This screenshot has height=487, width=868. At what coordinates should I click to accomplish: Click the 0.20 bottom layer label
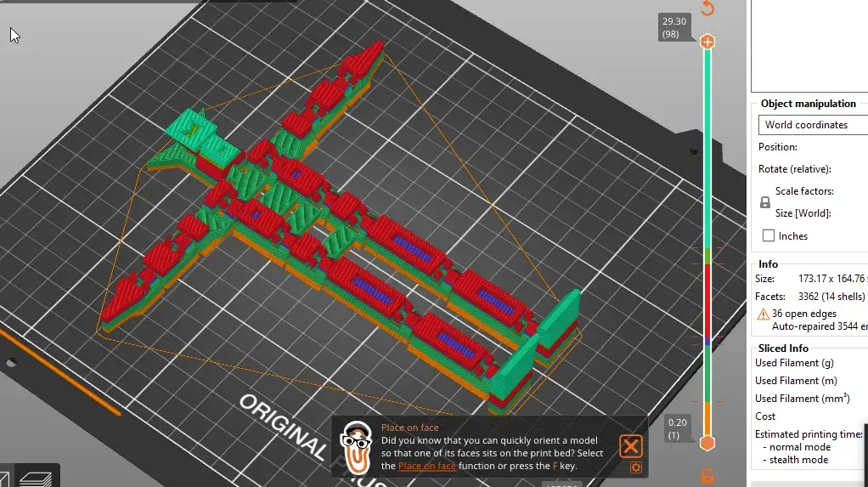tap(677, 429)
